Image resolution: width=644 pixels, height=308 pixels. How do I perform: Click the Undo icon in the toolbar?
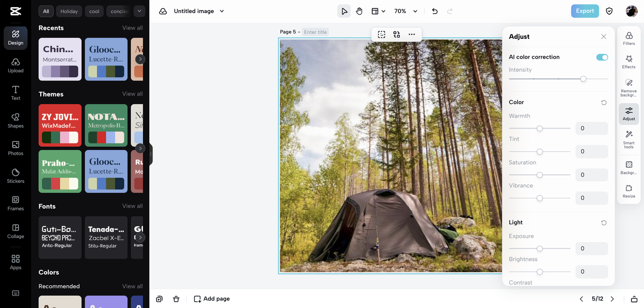(x=435, y=11)
